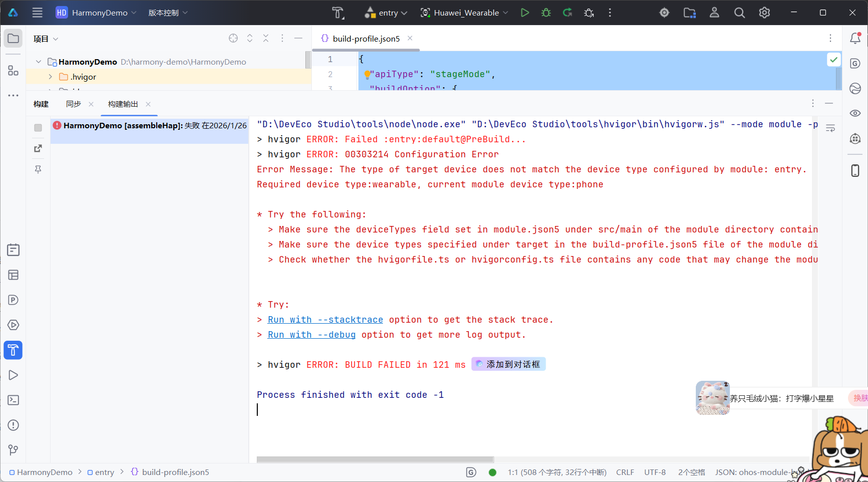Toggle the Previewer eye icon in the right sidebar
The height and width of the screenshot is (482, 868).
pyautogui.click(x=855, y=113)
